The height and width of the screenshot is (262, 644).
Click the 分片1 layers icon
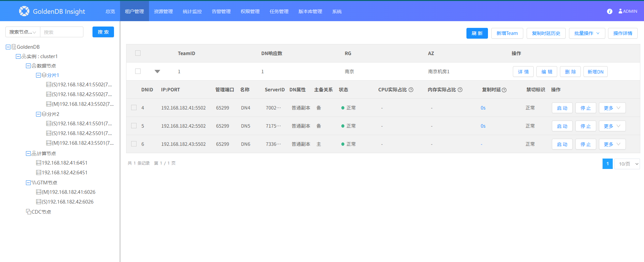[x=44, y=75]
